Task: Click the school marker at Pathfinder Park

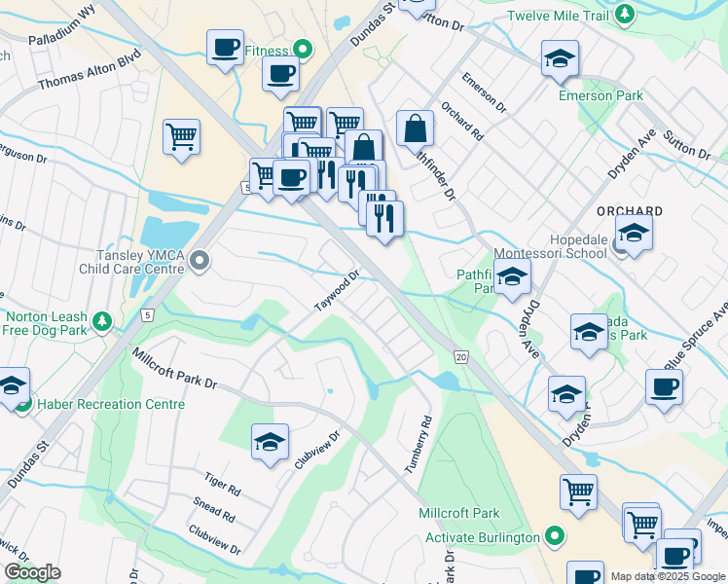Action: click(511, 277)
